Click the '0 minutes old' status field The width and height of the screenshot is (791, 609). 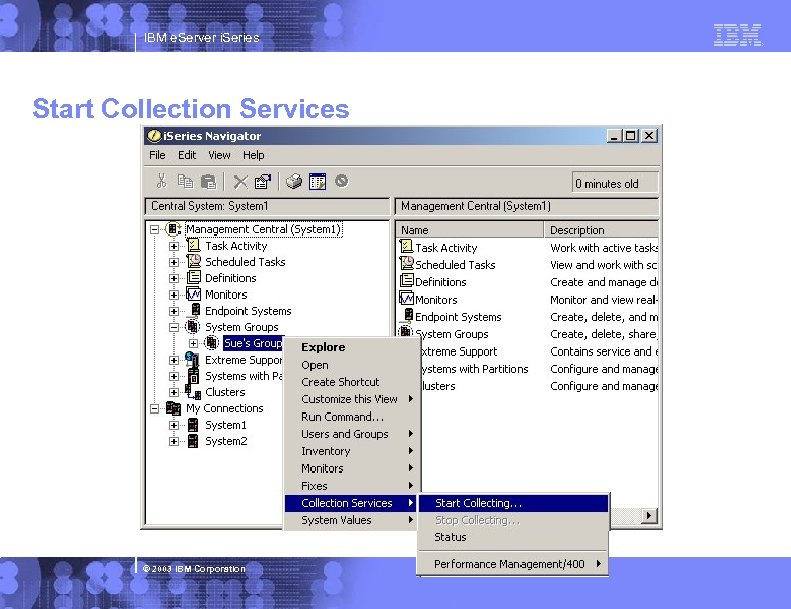(615, 184)
